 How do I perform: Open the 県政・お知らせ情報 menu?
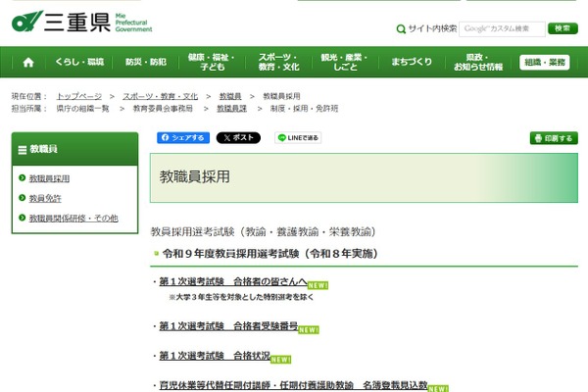(x=478, y=62)
